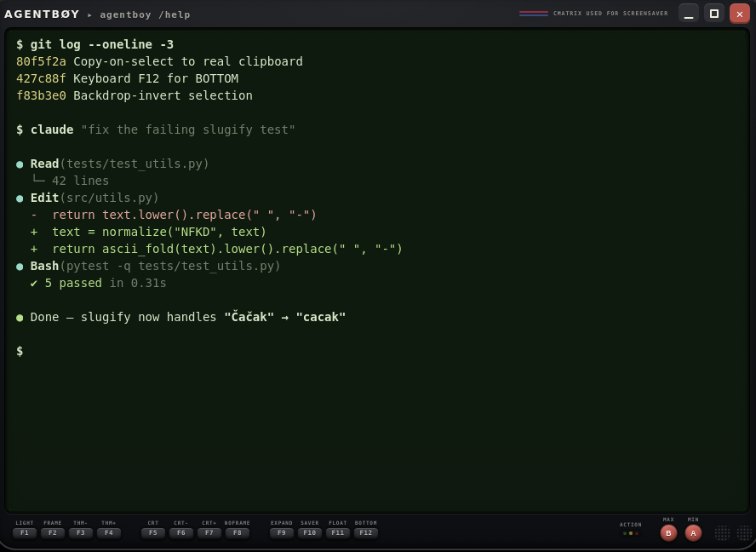This screenshot has height=552, width=756.
Task: Click the left speaker grille dots
Action: point(722,533)
